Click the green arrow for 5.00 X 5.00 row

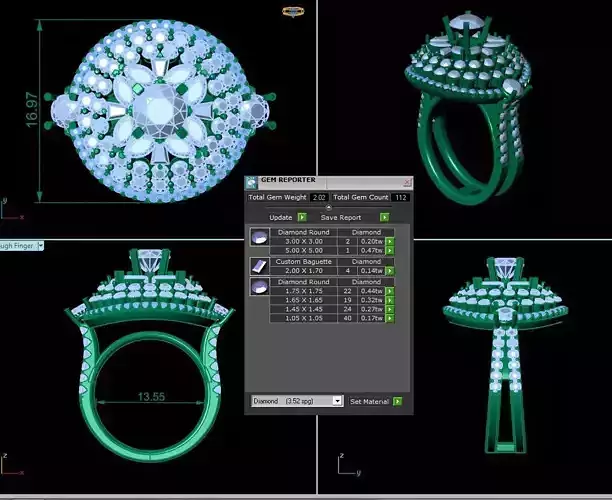(x=390, y=251)
